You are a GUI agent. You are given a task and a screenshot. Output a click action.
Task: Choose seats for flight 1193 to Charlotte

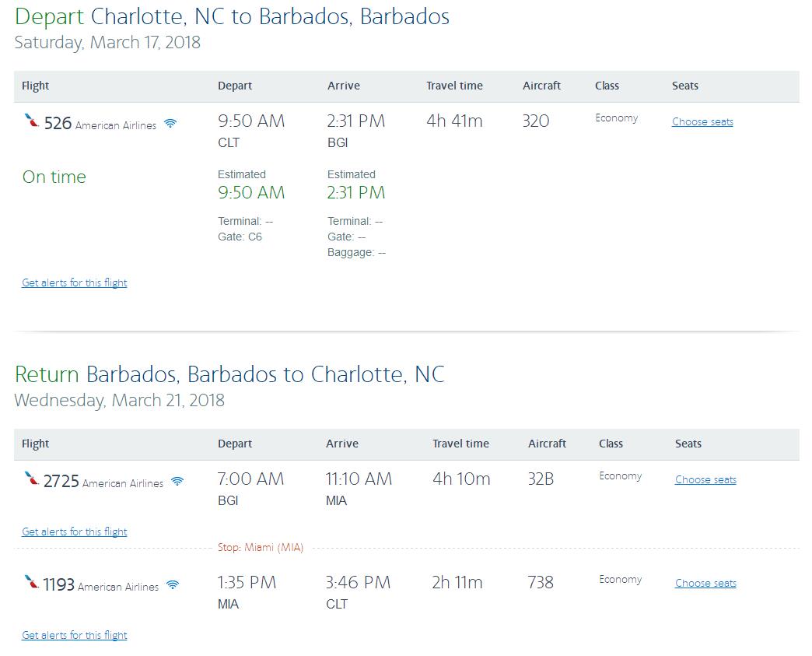pos(705,583)
